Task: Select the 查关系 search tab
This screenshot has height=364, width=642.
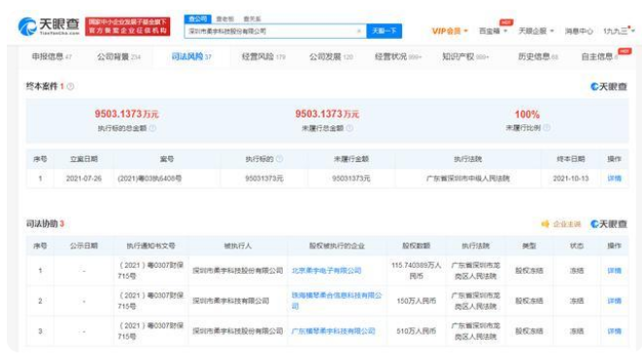Action: point(252,19)
